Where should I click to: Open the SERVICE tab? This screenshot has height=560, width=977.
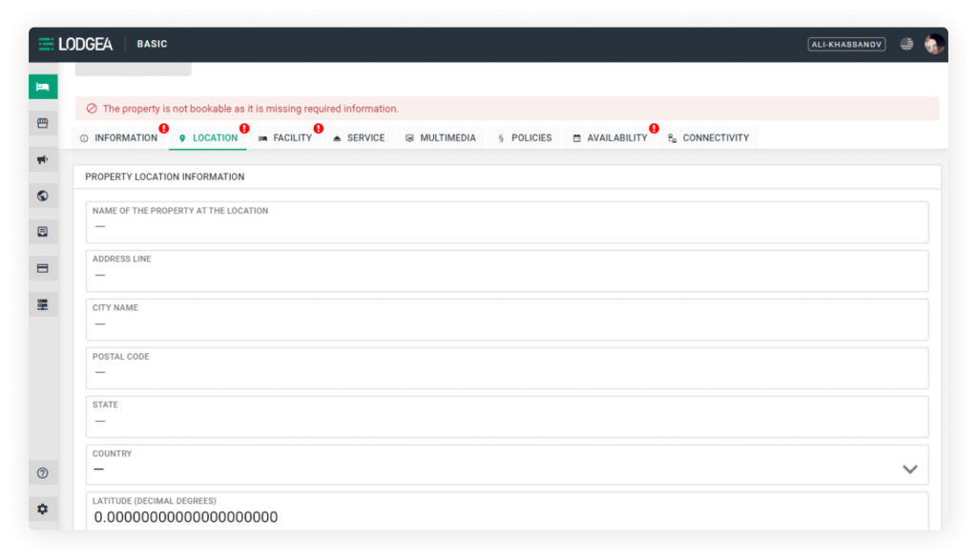pos(359,137)
